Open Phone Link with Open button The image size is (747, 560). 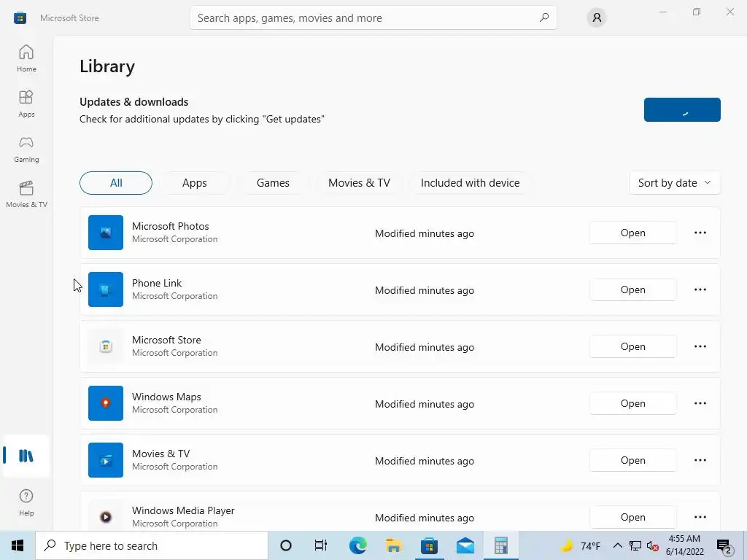click(x=632, y=289)
